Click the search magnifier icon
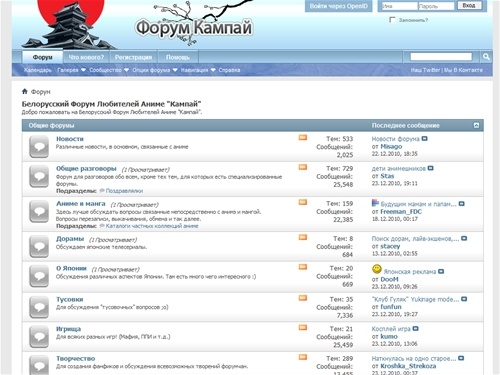The image size is (500, 375). 486,57
